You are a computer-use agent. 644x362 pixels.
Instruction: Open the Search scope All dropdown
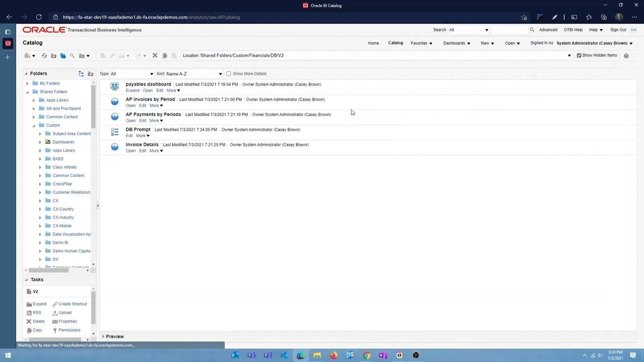pyautogui.click(x=468, y=30)
